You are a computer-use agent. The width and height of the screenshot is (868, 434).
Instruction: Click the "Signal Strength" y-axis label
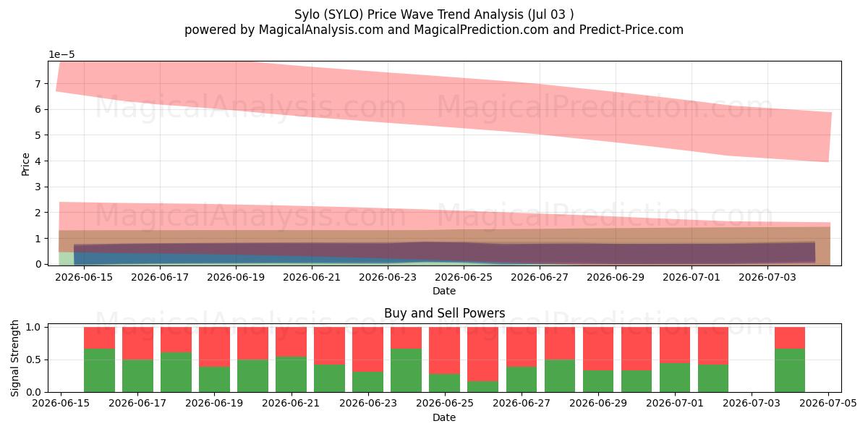coord(15,358)
